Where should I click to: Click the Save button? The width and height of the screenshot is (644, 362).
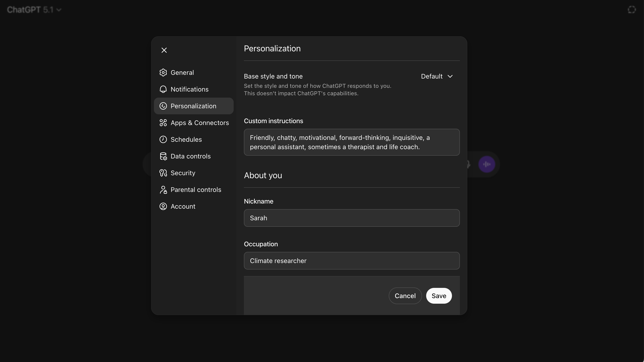pyautogui.click(x=439, y=296)
